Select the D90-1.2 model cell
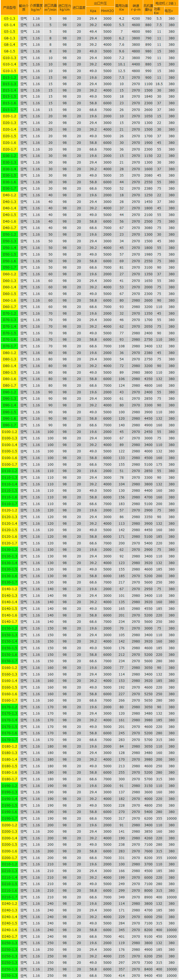The width and height of the screenshot is (179, 980). tap(10, 392)
